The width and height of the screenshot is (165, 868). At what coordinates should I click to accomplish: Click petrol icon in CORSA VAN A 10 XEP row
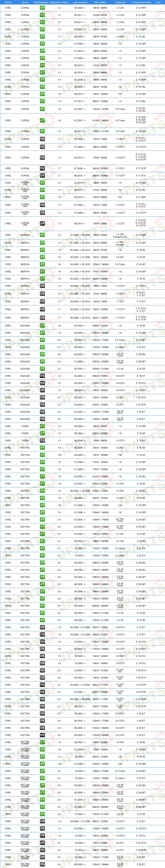click(42, 183)
